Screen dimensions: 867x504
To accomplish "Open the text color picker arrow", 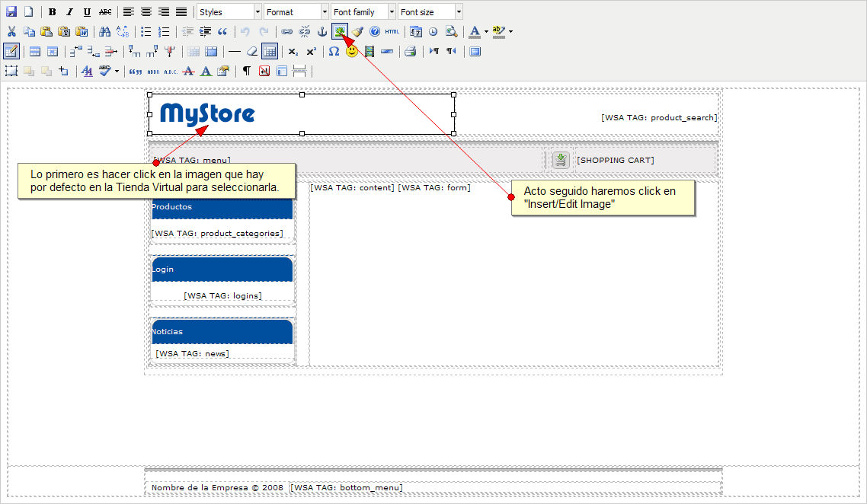I will (x=486, y=31).
